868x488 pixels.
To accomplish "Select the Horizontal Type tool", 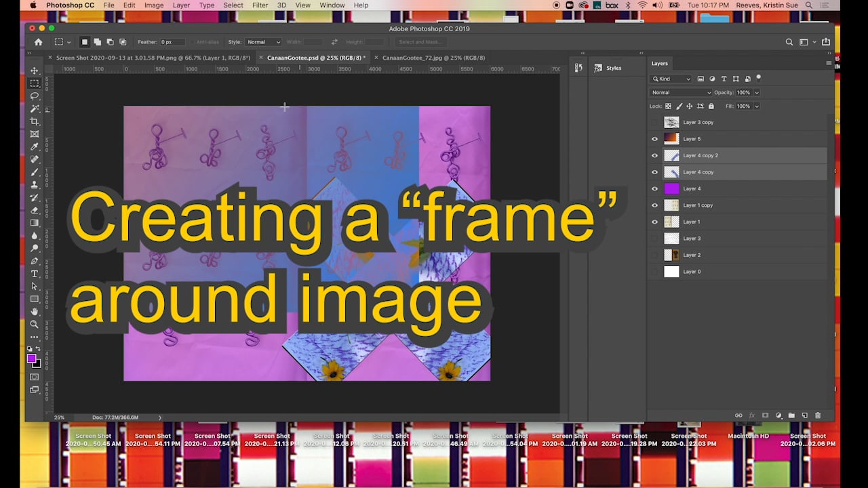I will (35, 274).
